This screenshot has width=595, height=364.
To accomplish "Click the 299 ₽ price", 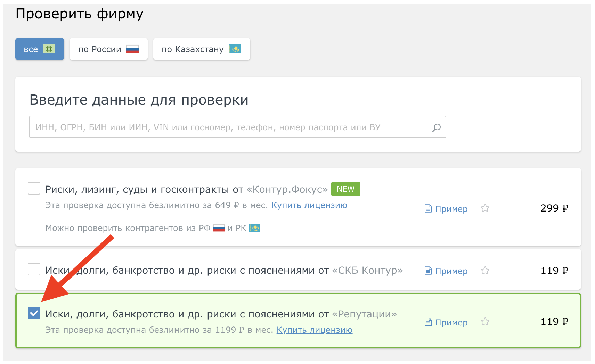I will [x=554, y=208].
